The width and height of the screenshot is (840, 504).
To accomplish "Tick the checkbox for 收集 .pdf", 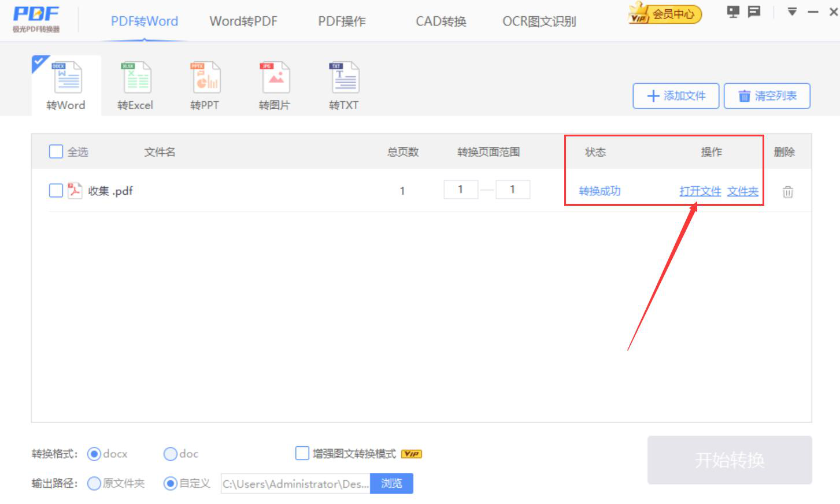I will (56, 190).
